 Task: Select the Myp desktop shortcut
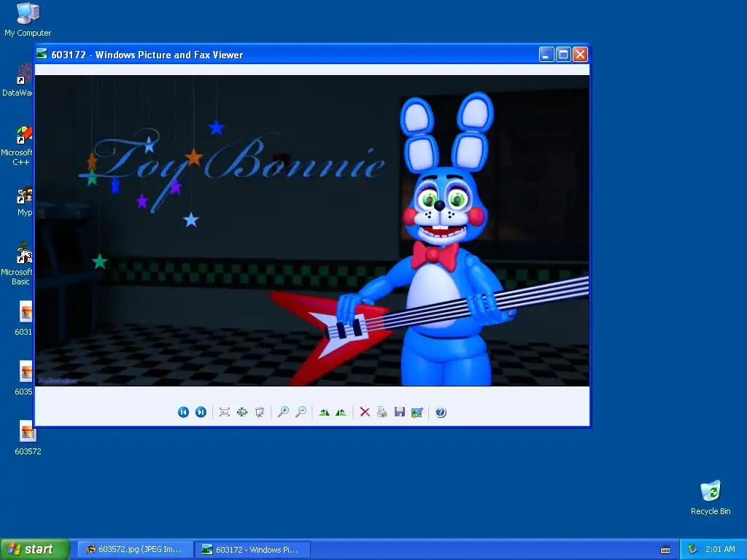point(24,201)
